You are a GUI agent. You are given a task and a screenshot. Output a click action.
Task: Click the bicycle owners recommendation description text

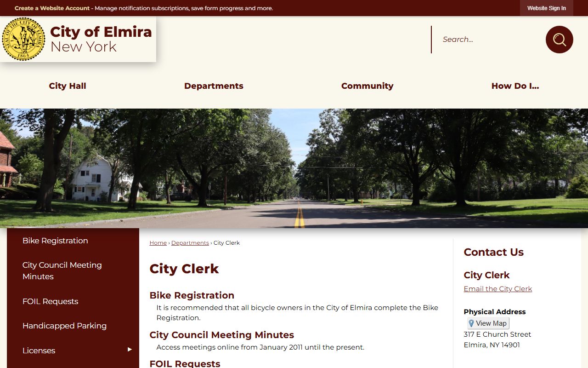point(297,313)
